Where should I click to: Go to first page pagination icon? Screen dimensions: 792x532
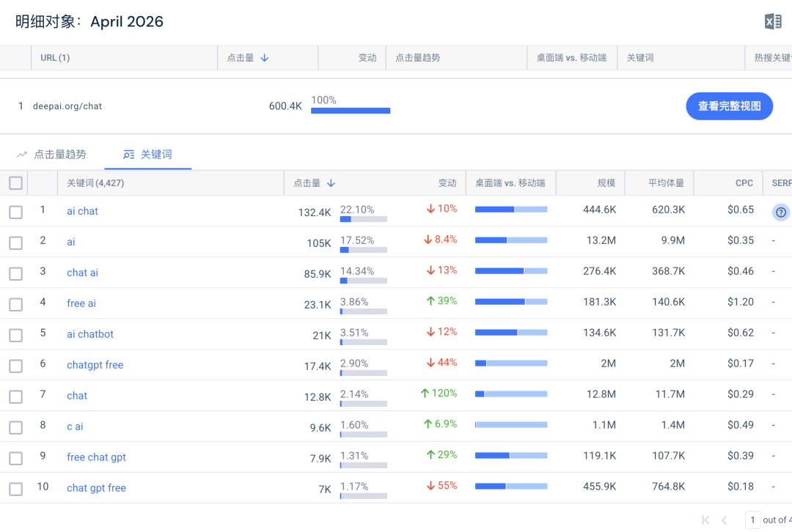point(705,520)
